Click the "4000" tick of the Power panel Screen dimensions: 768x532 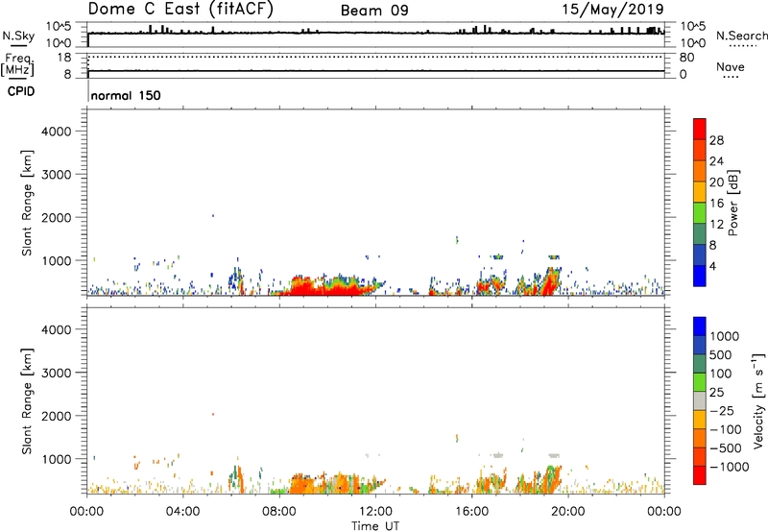[x=57, y=132]
